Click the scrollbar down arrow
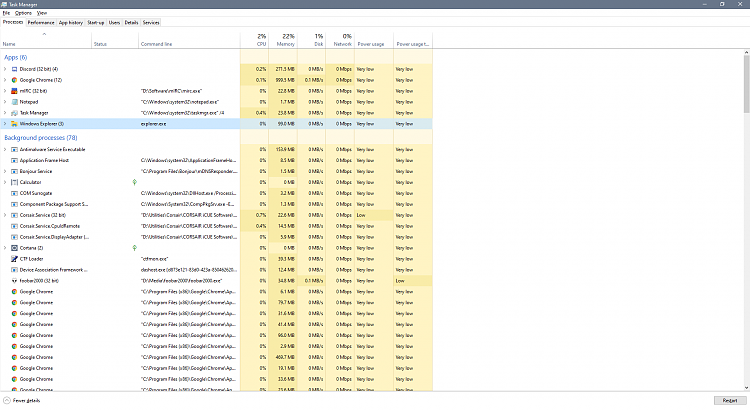The image size is (750, 410). coord(747,388)
